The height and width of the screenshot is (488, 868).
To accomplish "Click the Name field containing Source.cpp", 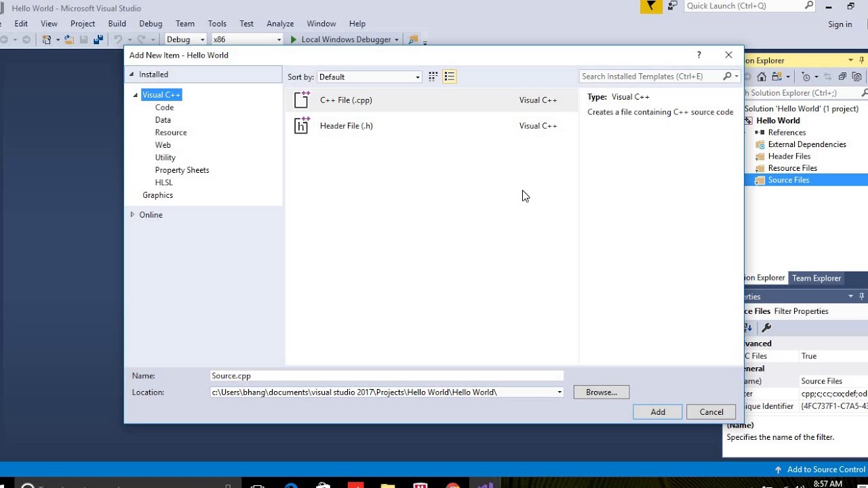I will [x=387, y=375].
